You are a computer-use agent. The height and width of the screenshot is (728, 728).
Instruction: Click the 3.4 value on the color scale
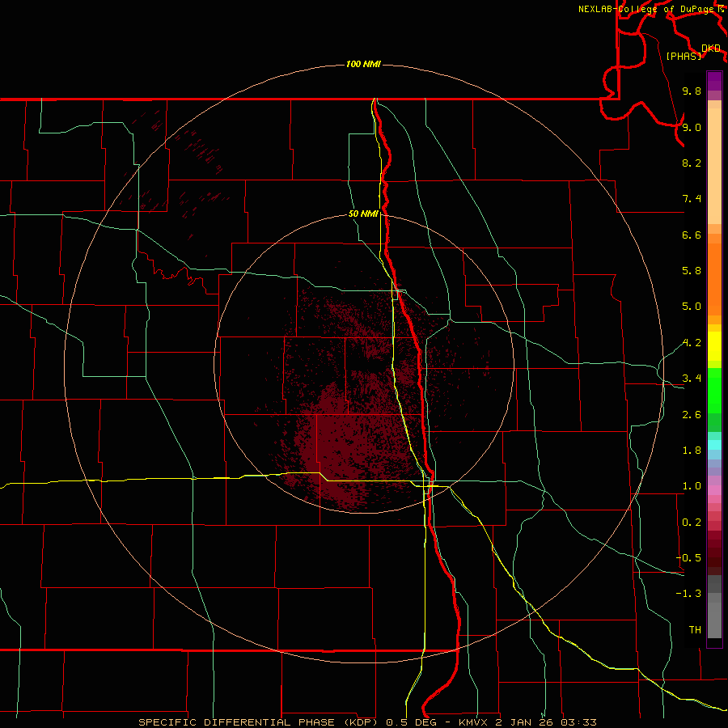692,379
